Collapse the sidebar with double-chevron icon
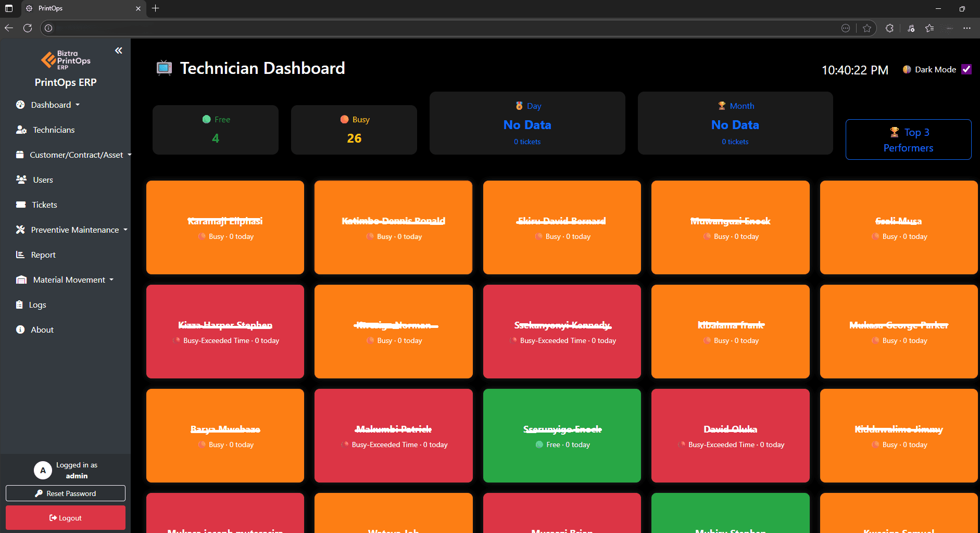Screen dimensions: 980x533 (x=119, y=50)
